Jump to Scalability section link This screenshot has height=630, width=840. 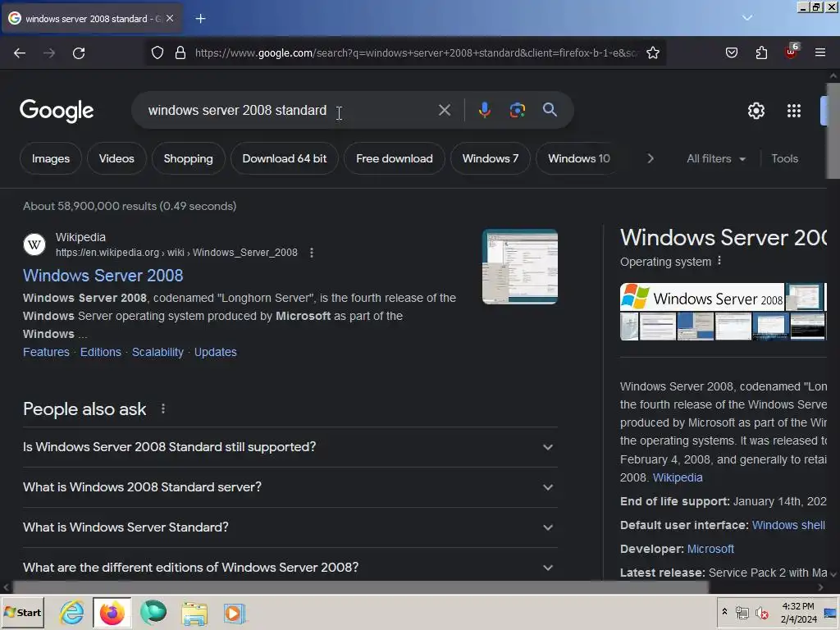point(157,352)
